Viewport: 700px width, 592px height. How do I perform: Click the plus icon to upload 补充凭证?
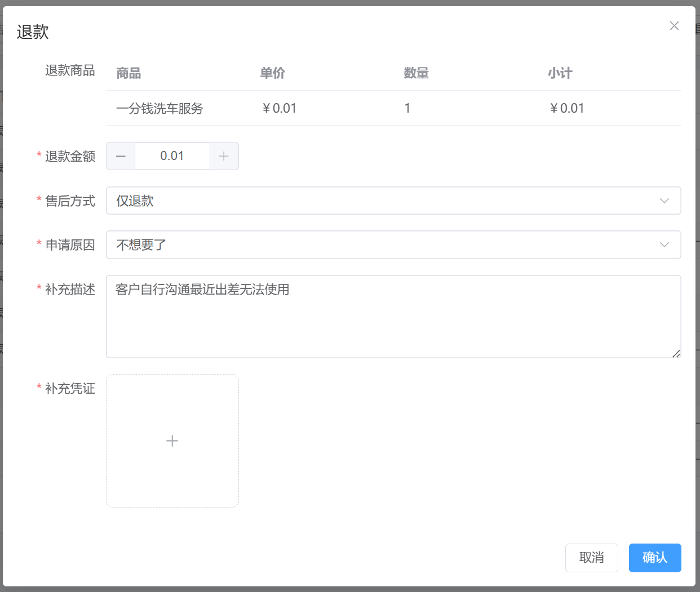click(172, 441)
